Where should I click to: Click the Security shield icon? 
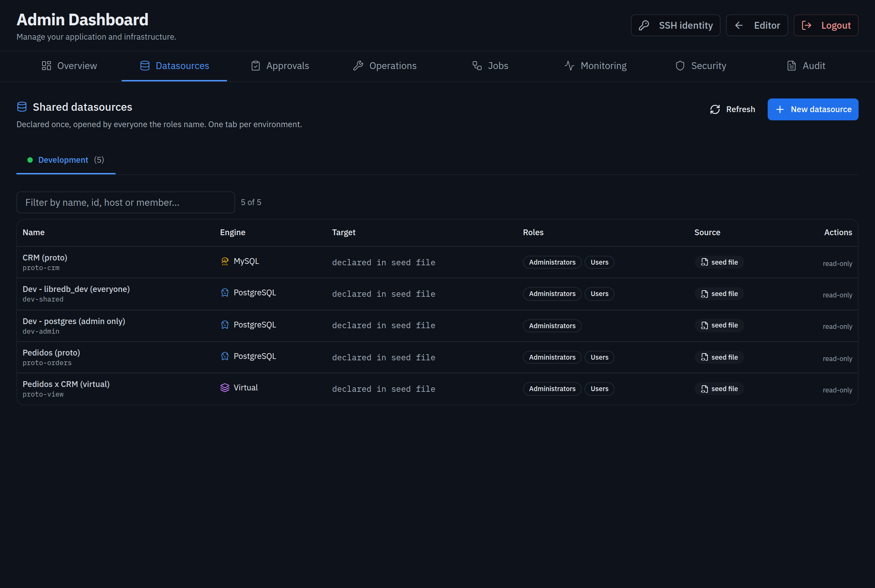point(680,66)
